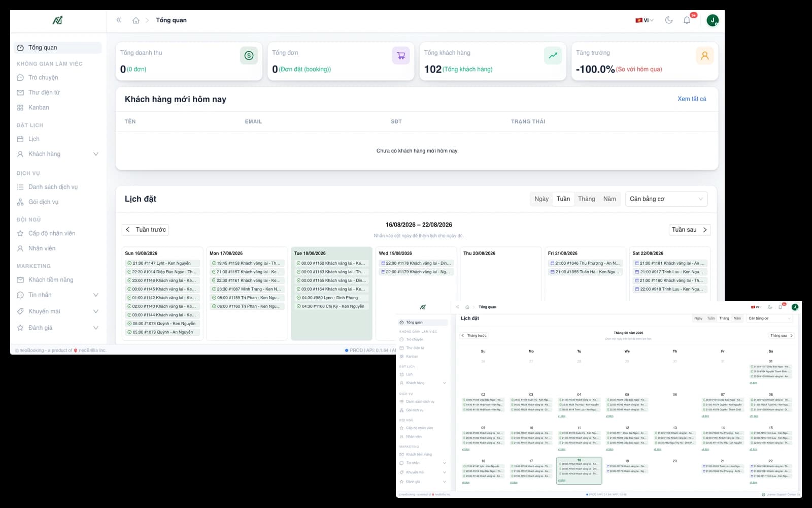The image size is (812, 508).
Task: Go to Tuần sau next week
Action: coord(690,230)
